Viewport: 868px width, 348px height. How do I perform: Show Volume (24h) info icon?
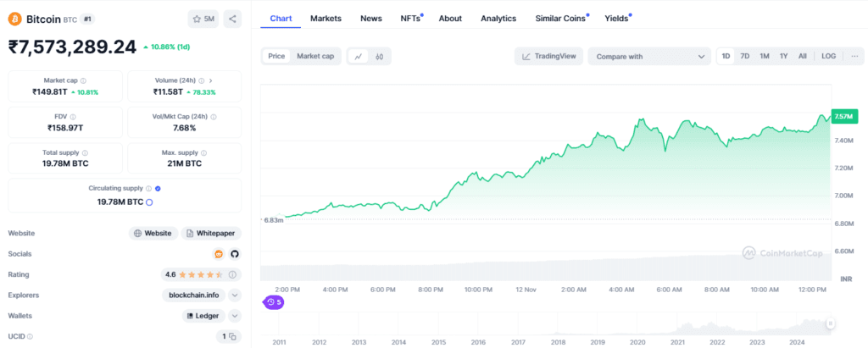tap(202, 80)
